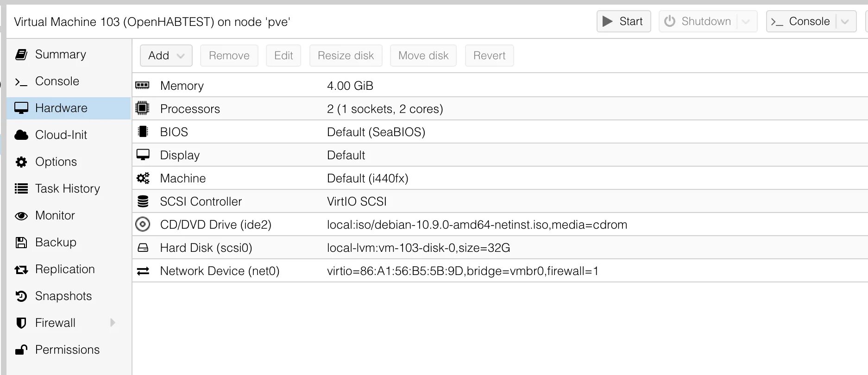The height and width of the screenshot is (375, 868).
Task: Switch to the Console sidebar tab
Action: [x=57, y=81]
